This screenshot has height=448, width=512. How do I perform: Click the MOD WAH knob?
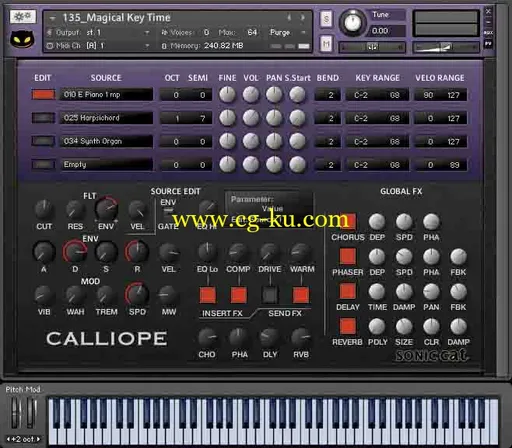[x=75, y=295]
